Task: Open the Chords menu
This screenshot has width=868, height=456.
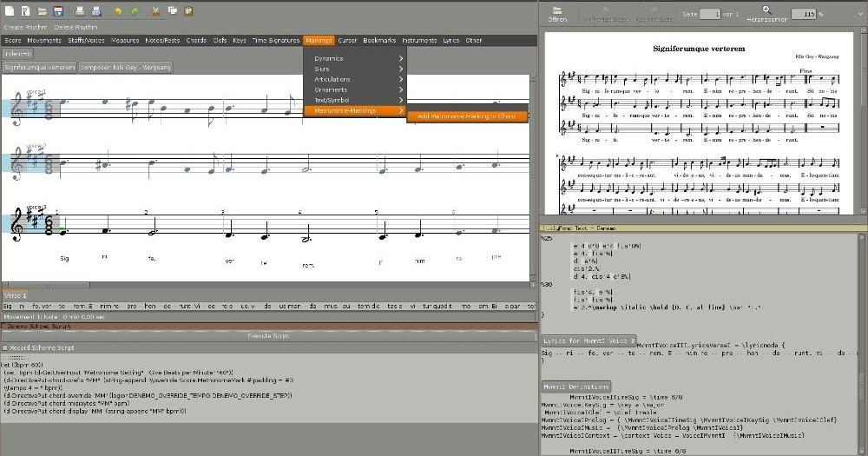Action: [x=196, y=41]
